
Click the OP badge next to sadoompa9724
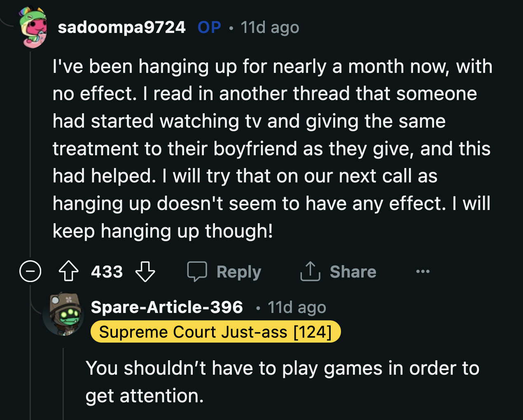209,27
